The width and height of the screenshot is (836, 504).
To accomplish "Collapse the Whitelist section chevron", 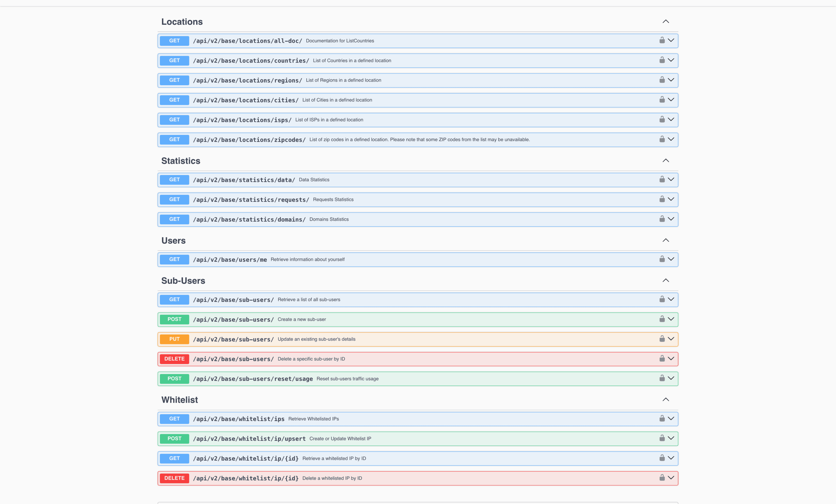I will (665, 400).
